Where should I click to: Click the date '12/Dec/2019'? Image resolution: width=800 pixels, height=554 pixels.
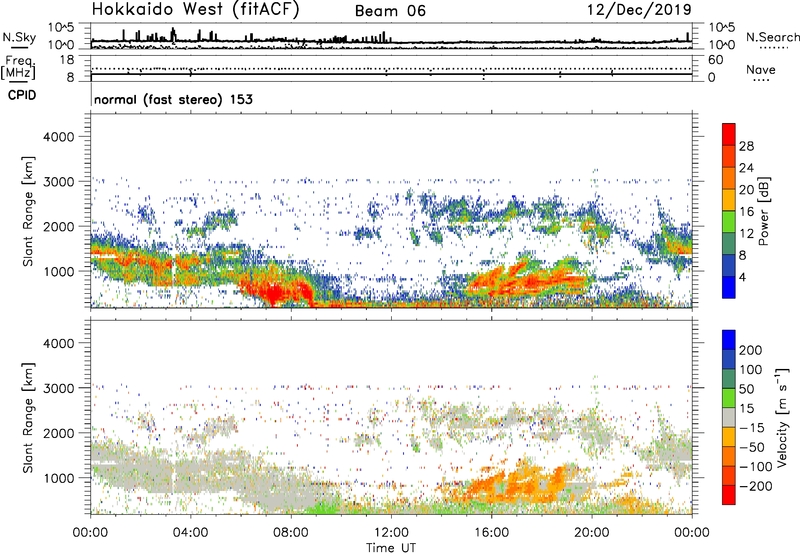(639, 10)
